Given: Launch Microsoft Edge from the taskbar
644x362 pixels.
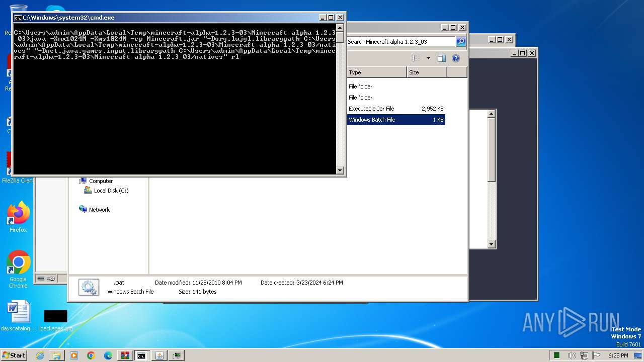Looking at the screenshot, I should pyautogui.click(x=108, y=355).
